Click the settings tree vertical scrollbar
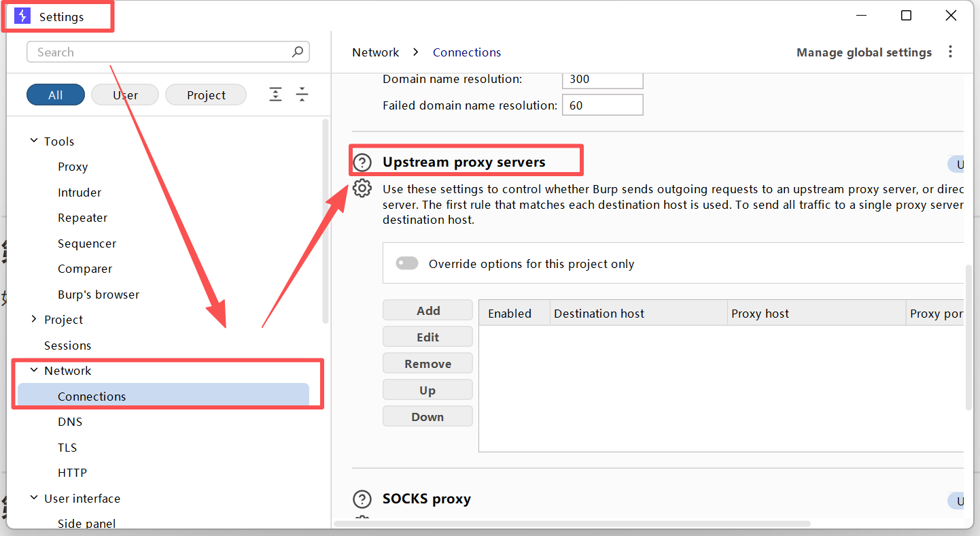Viewport: 980px width, 536px height. [x=326, y=221]
